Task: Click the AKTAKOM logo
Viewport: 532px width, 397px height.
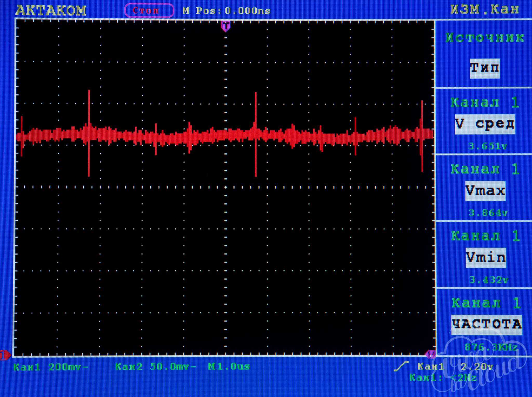Action: tap(51, 11)
